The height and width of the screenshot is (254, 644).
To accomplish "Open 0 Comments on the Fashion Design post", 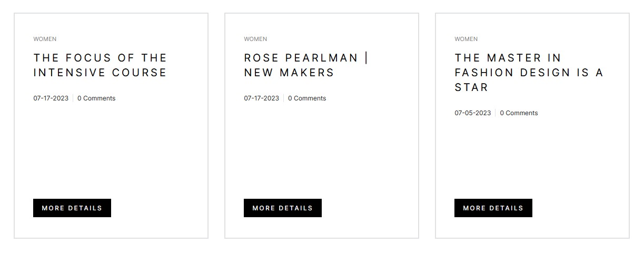I will click(519, 113).
